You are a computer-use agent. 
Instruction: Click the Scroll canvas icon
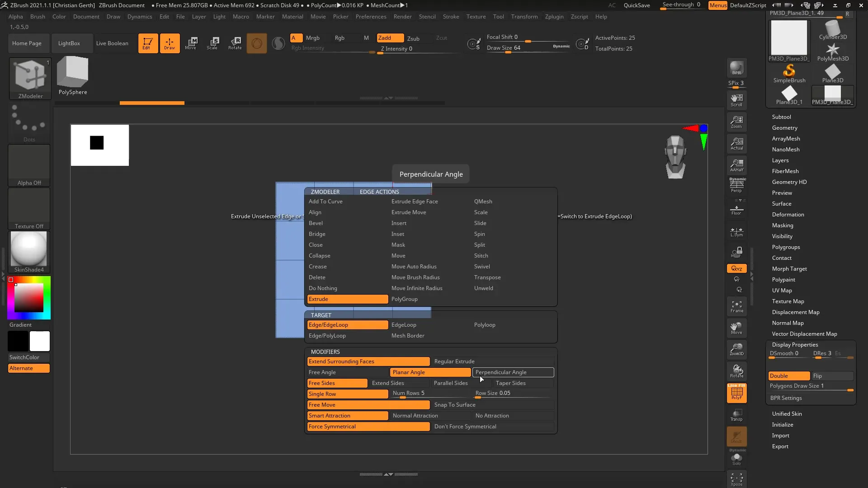[736, 100]
